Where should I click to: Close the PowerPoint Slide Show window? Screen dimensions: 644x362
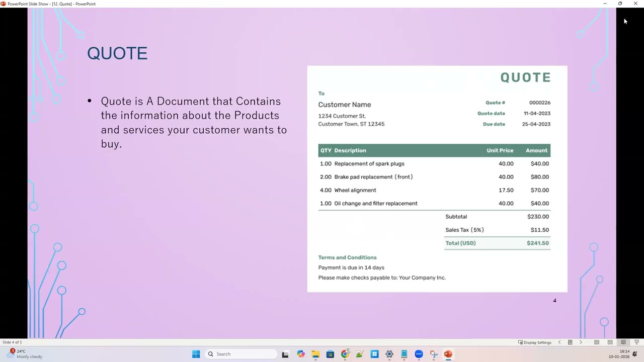click(635, 4)
